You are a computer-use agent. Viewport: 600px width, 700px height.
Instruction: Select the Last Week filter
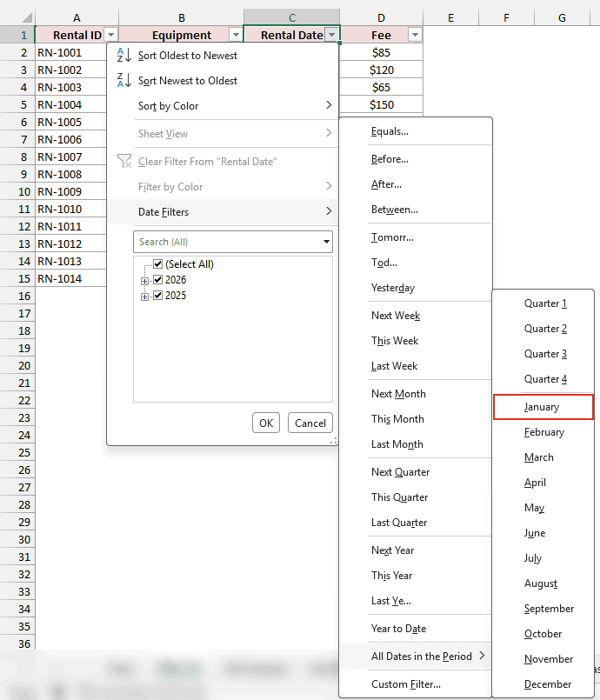[416, 365]
